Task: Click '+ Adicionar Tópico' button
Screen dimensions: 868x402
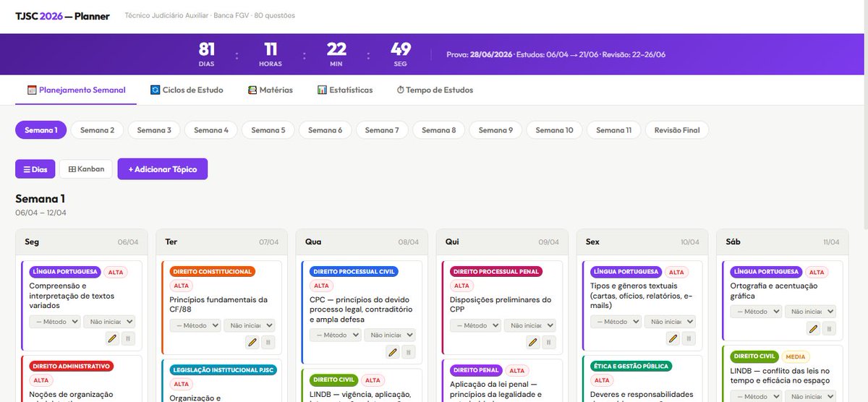Action: [x=163, y=169]
